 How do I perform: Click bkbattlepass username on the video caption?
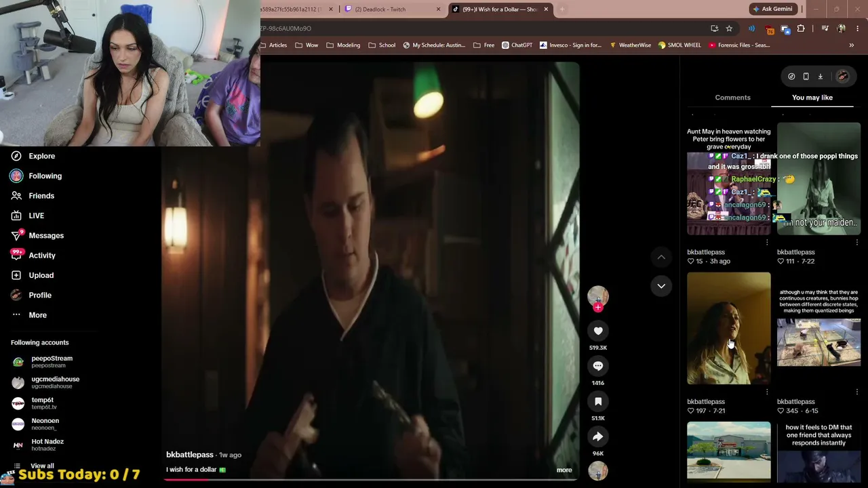pyautogui.click(x=190, y=455)
